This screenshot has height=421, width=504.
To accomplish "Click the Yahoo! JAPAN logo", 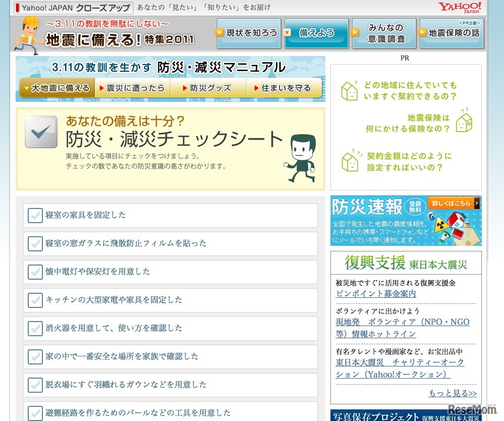I will pos(460,8).
